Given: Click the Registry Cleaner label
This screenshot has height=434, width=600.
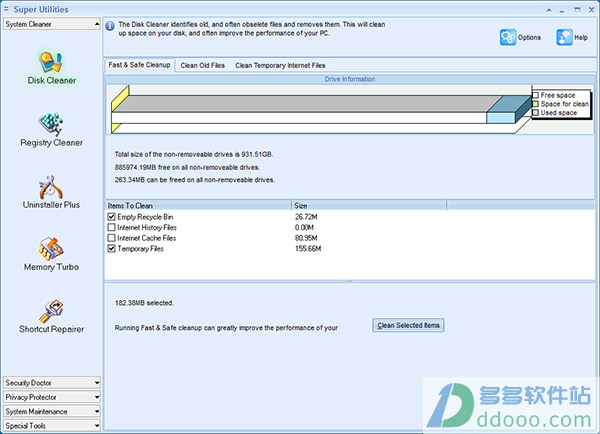Looking at the screenshot, I should 52,142.
